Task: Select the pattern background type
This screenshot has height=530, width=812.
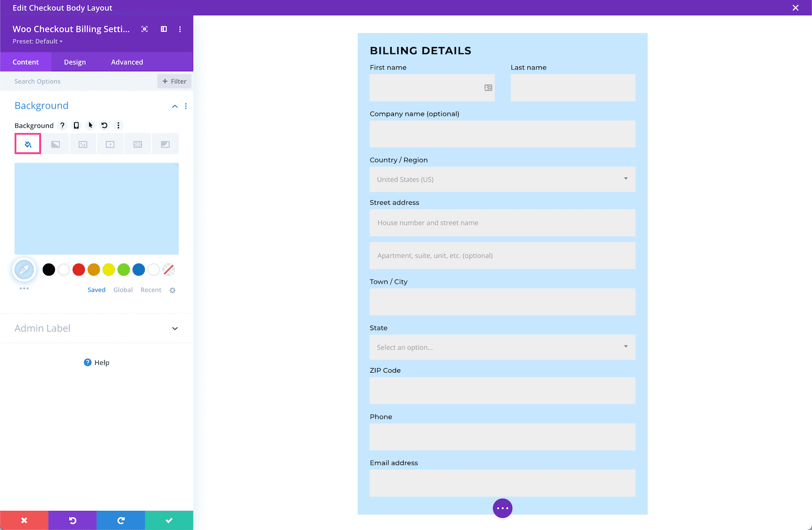Action: tap(138, 143)
